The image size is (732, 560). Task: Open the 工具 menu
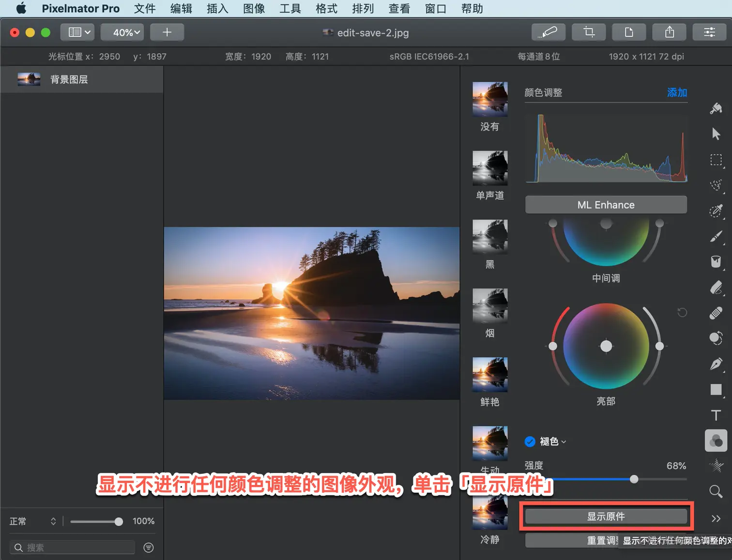pos(290,8)
